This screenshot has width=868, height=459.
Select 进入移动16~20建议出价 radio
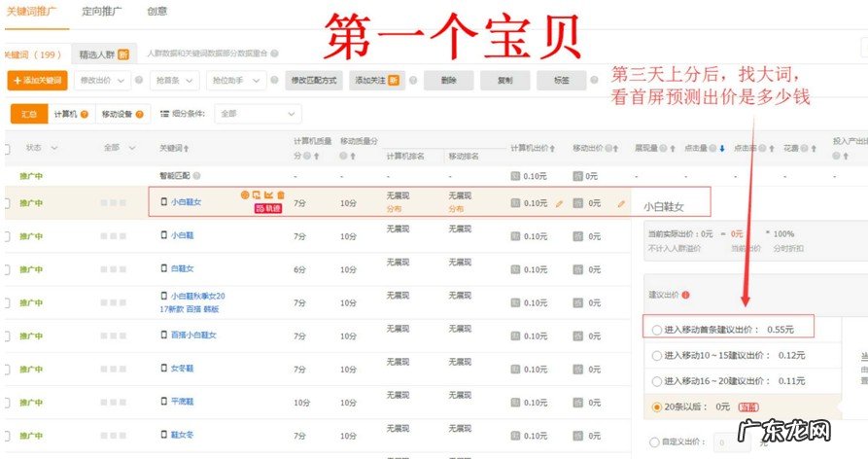656,381
